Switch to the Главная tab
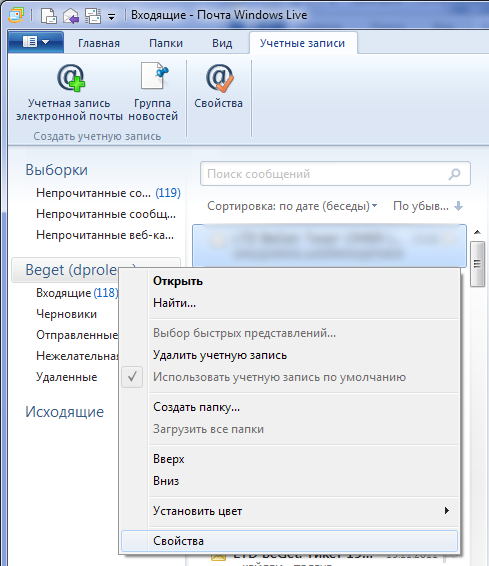The image size is (489, 566). pyautogui.click(x=99, y=43)
